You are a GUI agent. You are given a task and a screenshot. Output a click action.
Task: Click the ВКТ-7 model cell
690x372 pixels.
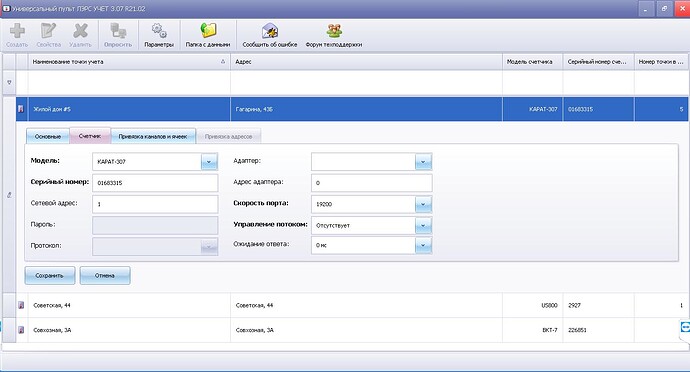coord(532,330)
